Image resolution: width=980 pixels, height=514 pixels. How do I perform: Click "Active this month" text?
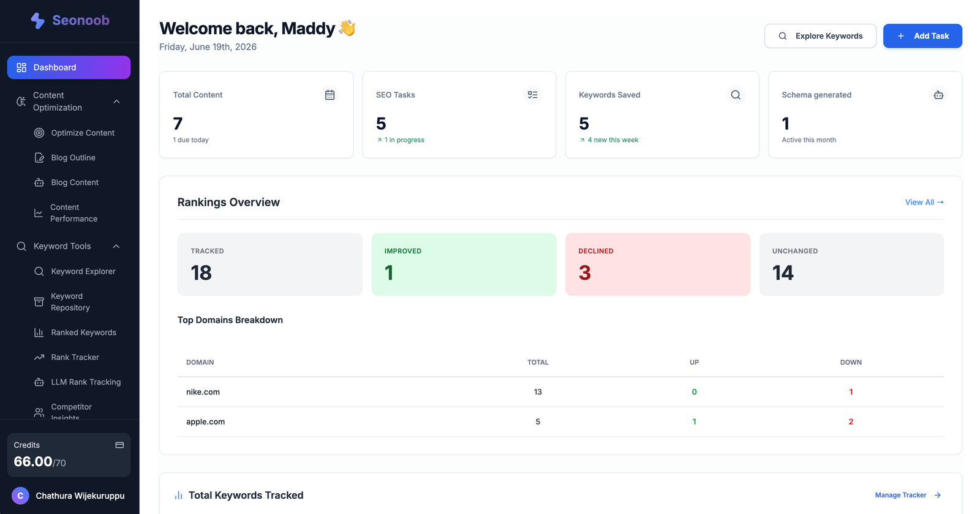tap(809, 140)
